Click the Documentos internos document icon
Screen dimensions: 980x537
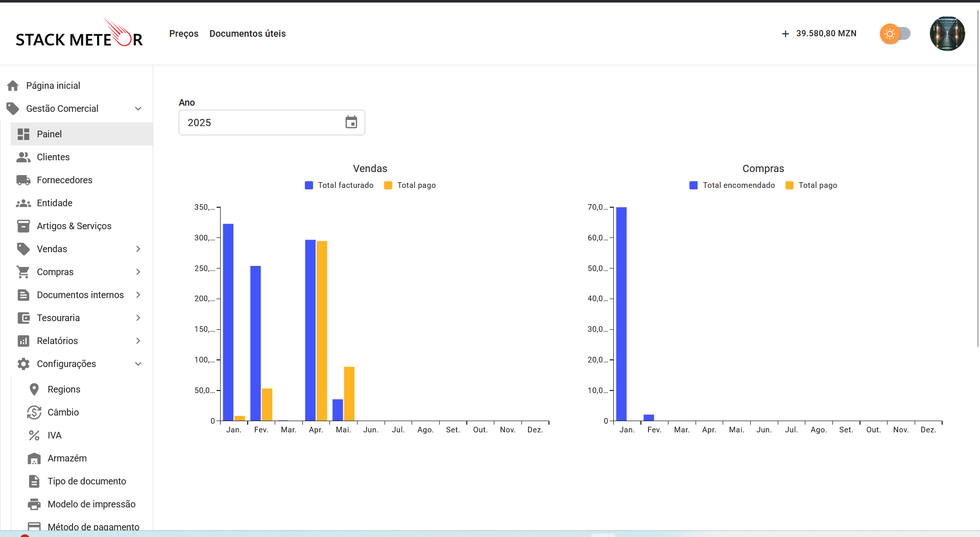pyautogui.click(x=23, y=295)
